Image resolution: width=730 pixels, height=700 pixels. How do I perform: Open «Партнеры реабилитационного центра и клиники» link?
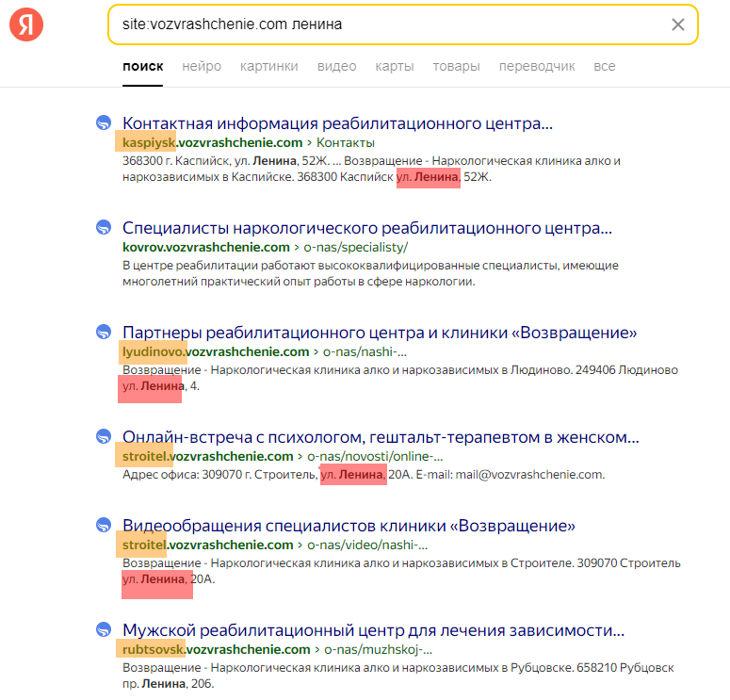coord(380,333)
